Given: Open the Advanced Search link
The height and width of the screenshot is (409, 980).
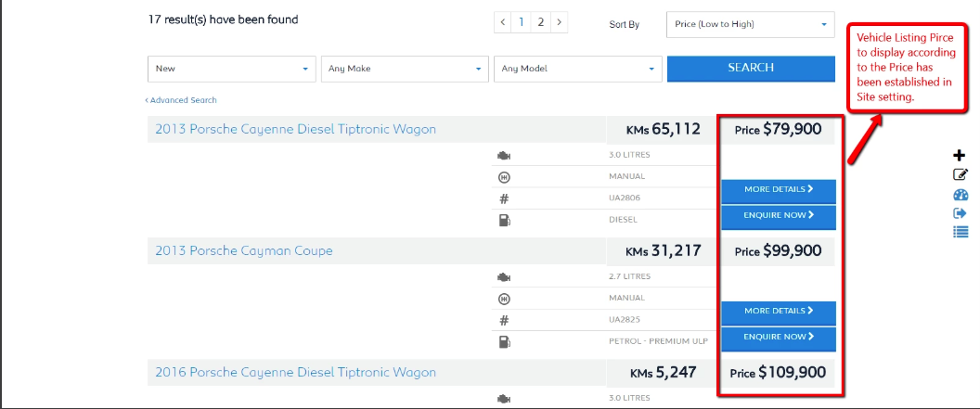Looking at the screenshot, I should (x=181, y=100).
